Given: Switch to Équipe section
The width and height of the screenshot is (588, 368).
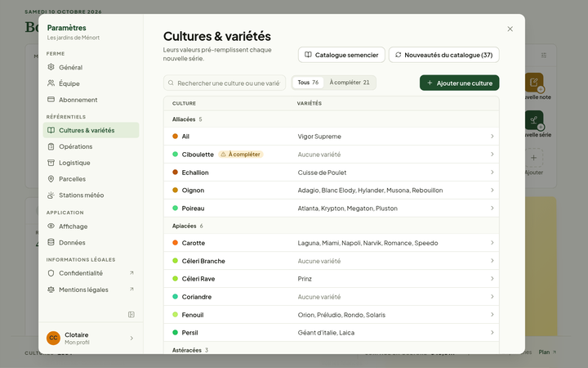Looking at the screenshot, I should (x=91, y=83).
